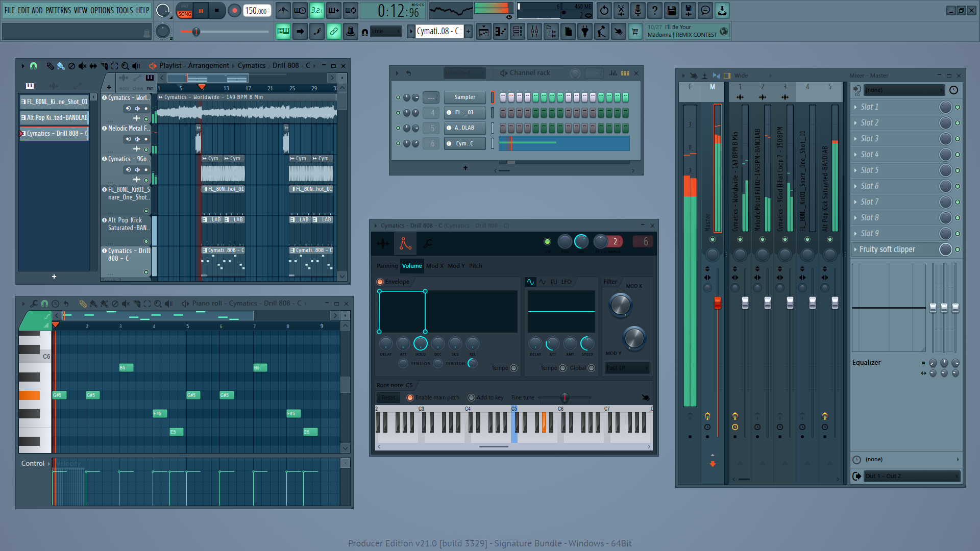The image size is (980, 551).
Task: Click the stop playback button
Action: coord(217,10)
